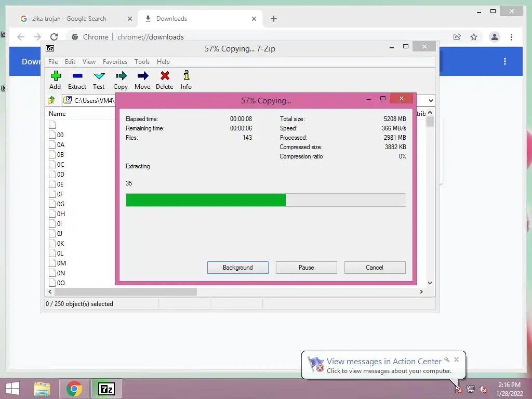Viewport: 532px width, 399px height.
Task: Click the Background button
Action: tap(238, 268)
